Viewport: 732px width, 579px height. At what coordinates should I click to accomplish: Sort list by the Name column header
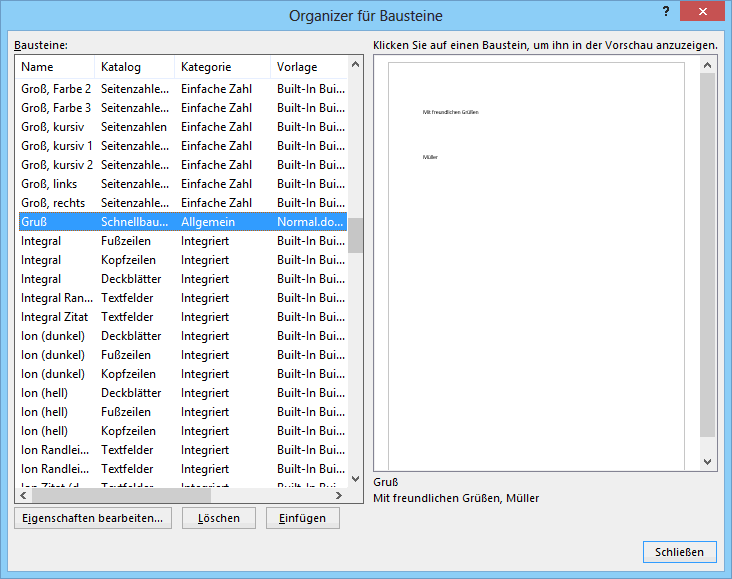[55, 67]
